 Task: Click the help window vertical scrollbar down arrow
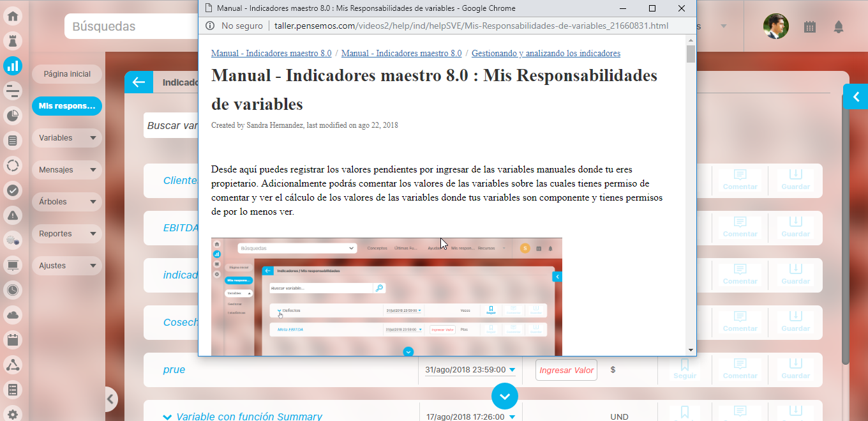691,350
